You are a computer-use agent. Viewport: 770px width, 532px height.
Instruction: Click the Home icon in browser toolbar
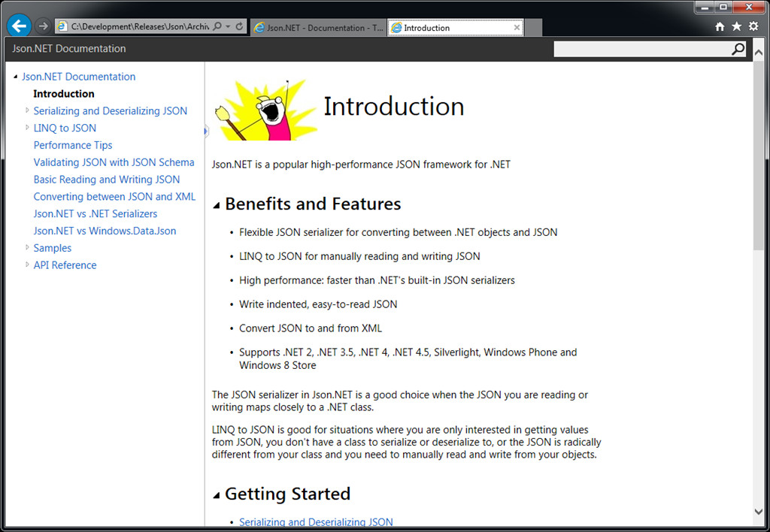point(720,26)
